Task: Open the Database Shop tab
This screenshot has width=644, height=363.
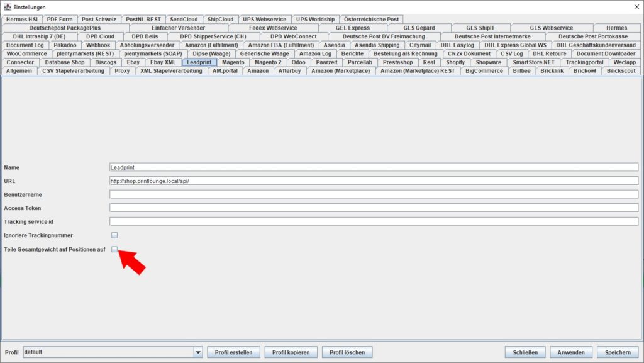Action: click(x=65, y=62)
